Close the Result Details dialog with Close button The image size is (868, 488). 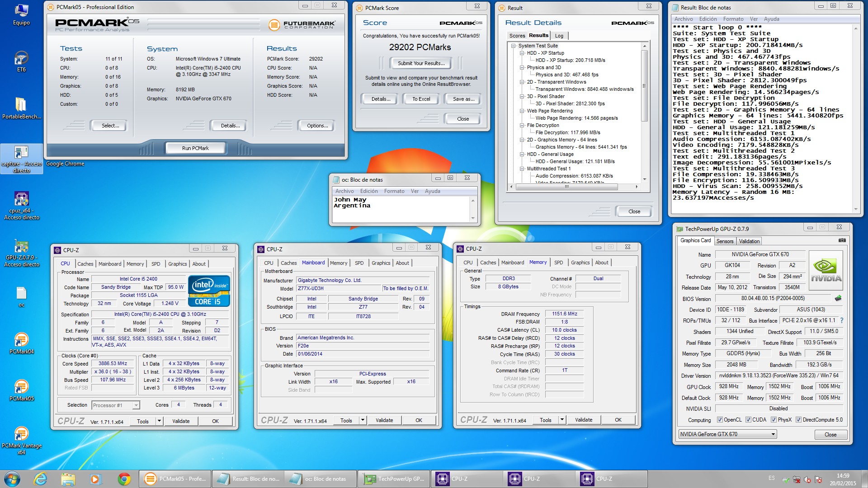[x=634, y=211]
